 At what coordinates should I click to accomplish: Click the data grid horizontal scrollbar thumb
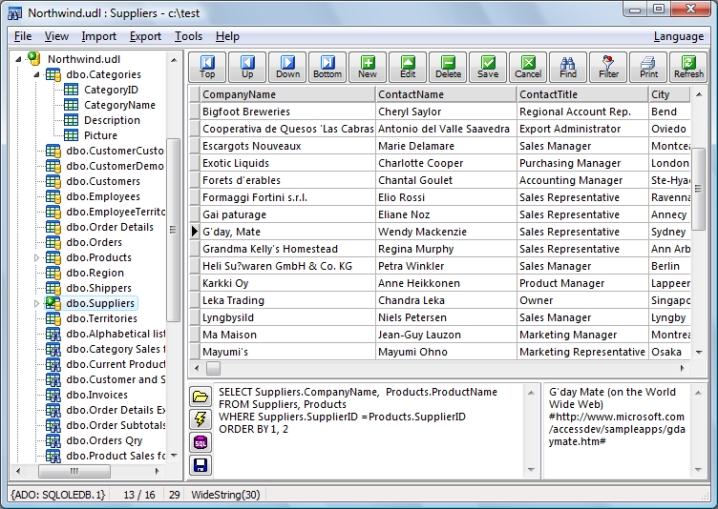[213, 368]
